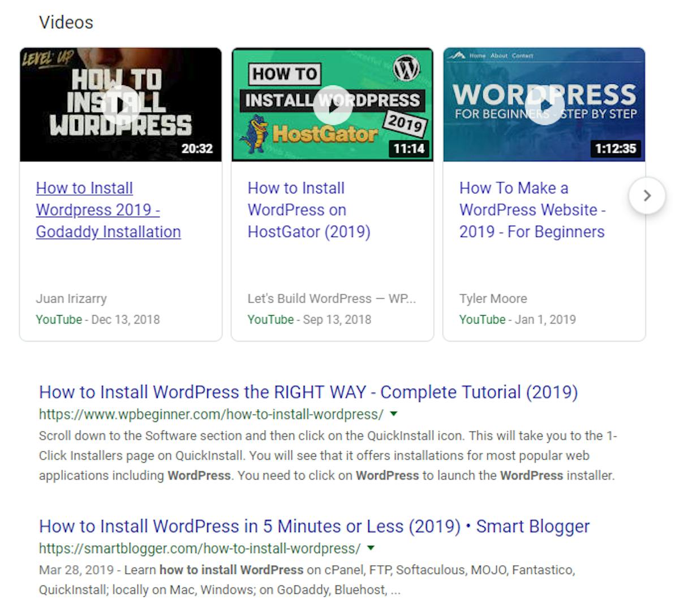Click the "Dec 13, 2018" video date

click(x=126, y=320)
